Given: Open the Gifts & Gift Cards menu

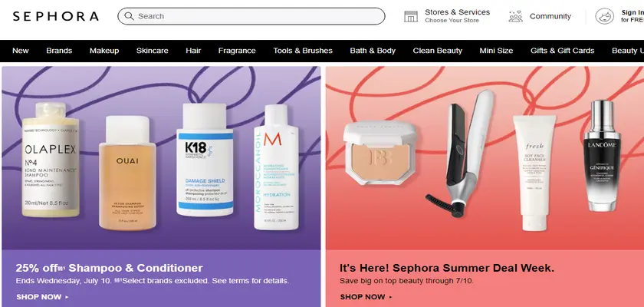Looking at the screenshot, I should 562,51.
